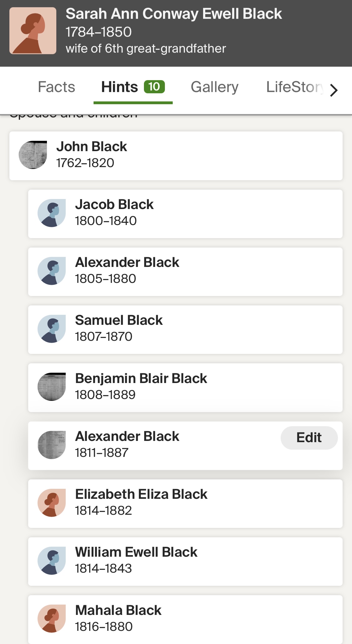Tap Mahala Black's female avatar icon

[52, 618]
